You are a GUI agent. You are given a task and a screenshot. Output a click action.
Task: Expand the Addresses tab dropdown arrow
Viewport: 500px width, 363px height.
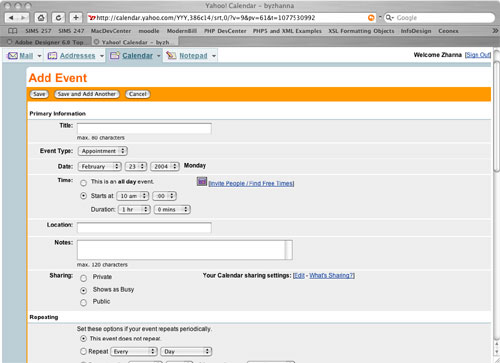click(102, 56)
